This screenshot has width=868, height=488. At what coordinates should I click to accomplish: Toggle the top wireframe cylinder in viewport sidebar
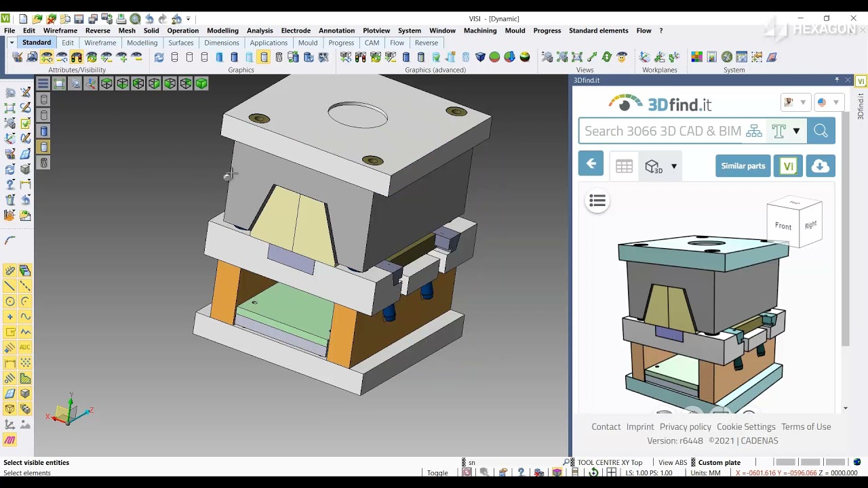[x=44, y=100]
